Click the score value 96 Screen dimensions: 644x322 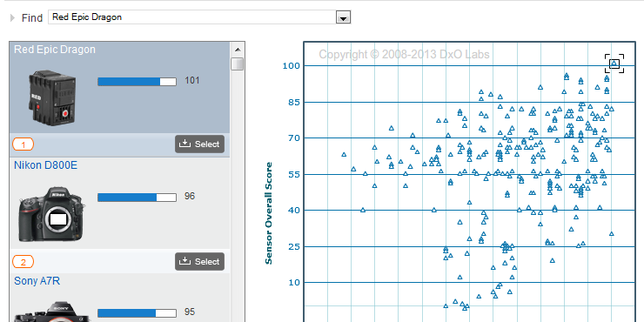(190, 197)
